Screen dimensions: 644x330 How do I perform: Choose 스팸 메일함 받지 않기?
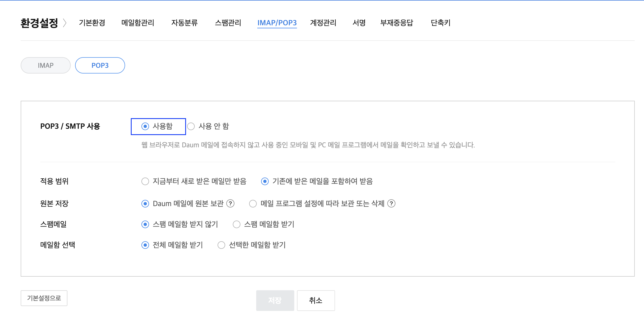[x=145, y=224]
